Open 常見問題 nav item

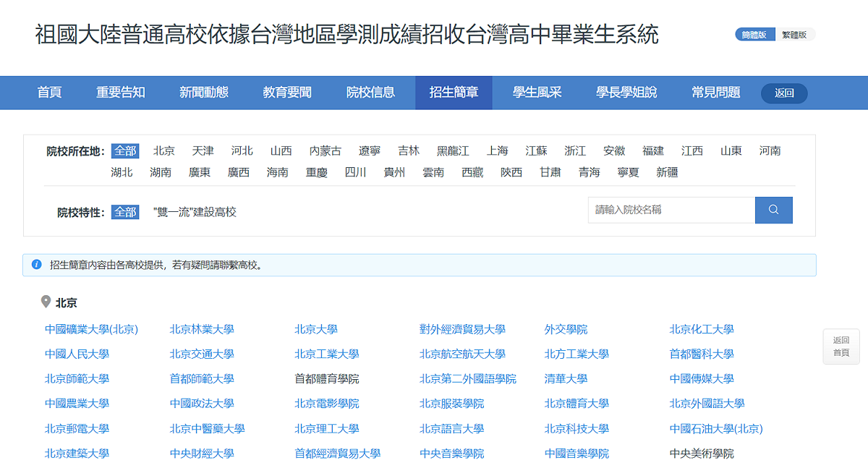point(716,93)
